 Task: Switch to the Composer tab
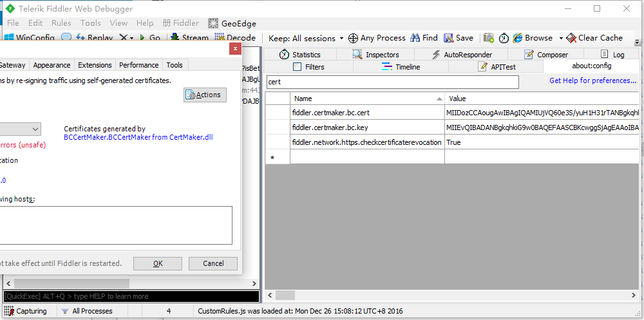[546, 54]
